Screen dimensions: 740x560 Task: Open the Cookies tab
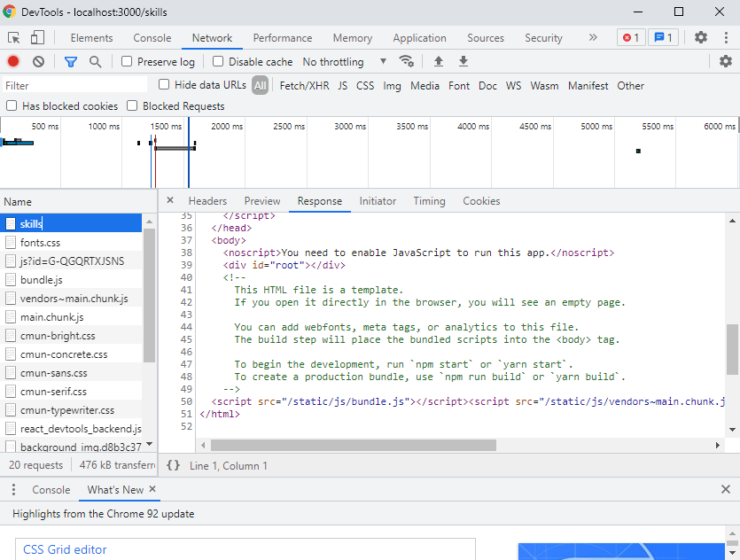[481, 201]
